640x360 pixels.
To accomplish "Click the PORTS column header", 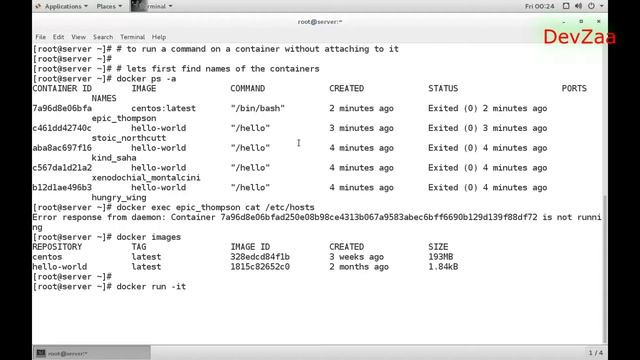I will pos(574,88).
